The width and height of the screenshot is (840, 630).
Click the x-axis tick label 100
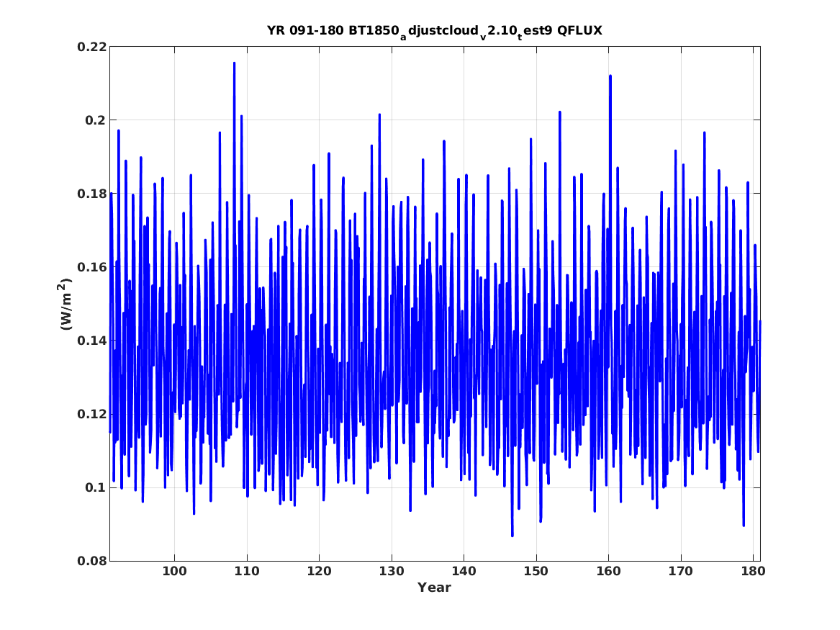(175, 572)
